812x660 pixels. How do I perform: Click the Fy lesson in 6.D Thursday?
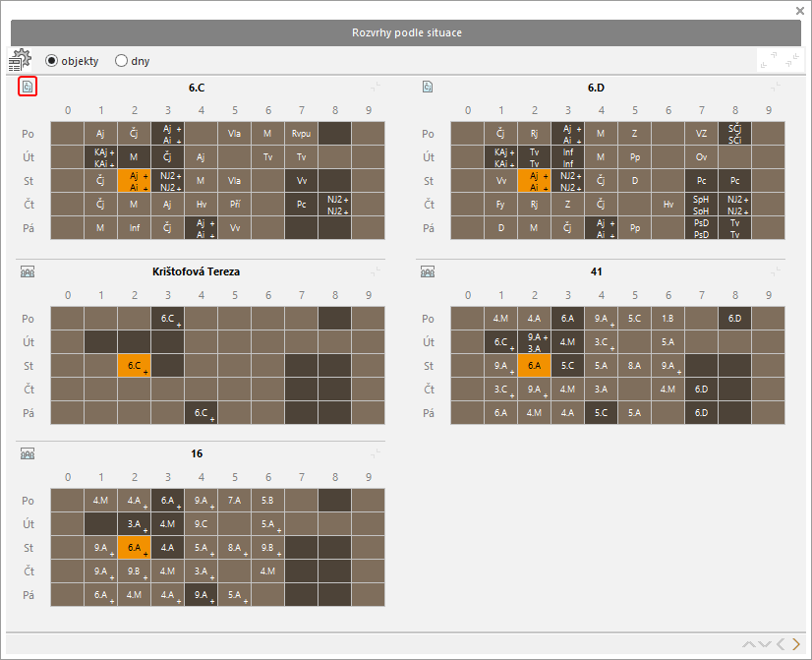click(500, 205)
